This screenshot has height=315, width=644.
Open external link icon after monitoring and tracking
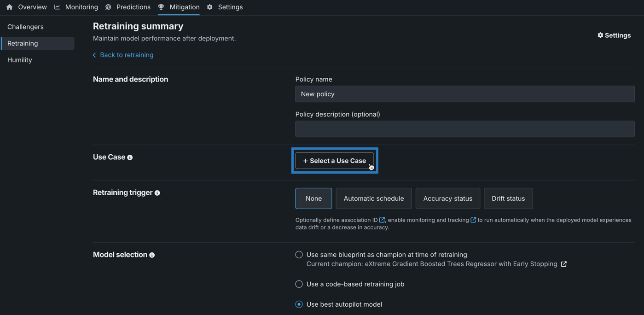(473, 220)
